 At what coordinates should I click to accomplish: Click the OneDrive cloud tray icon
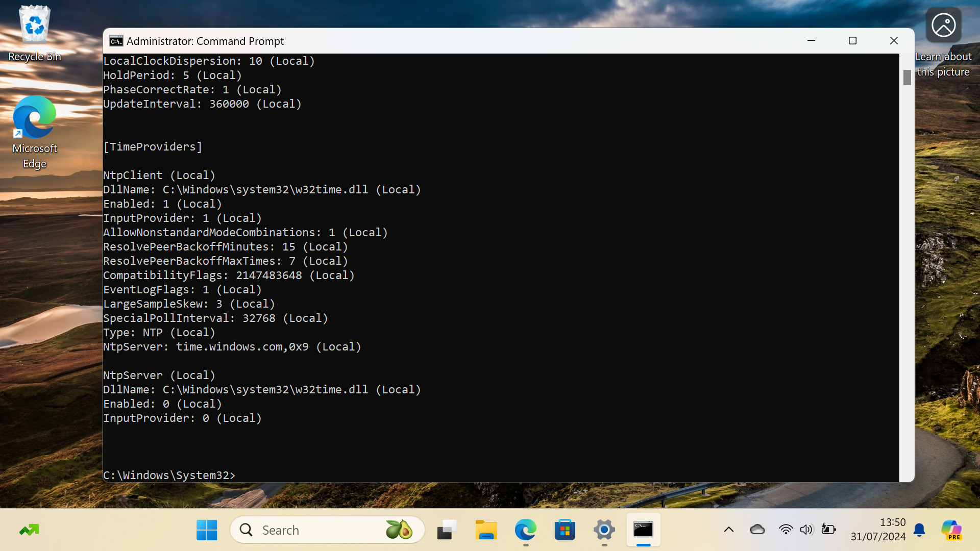[x=757, y=530]
